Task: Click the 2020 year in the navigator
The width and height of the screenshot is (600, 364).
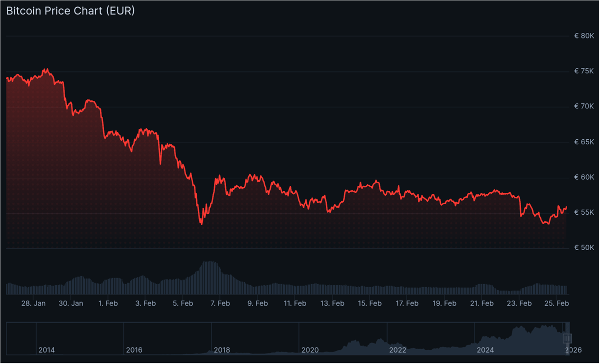Action: (310, 350)
